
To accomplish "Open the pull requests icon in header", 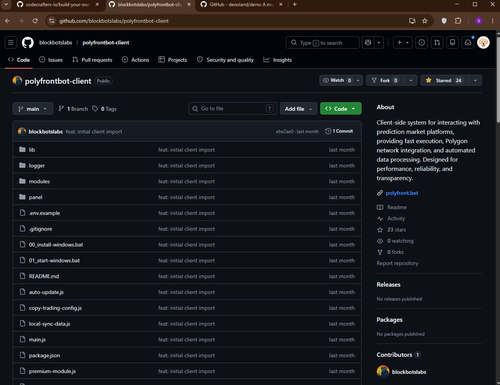I will (437, 43).
